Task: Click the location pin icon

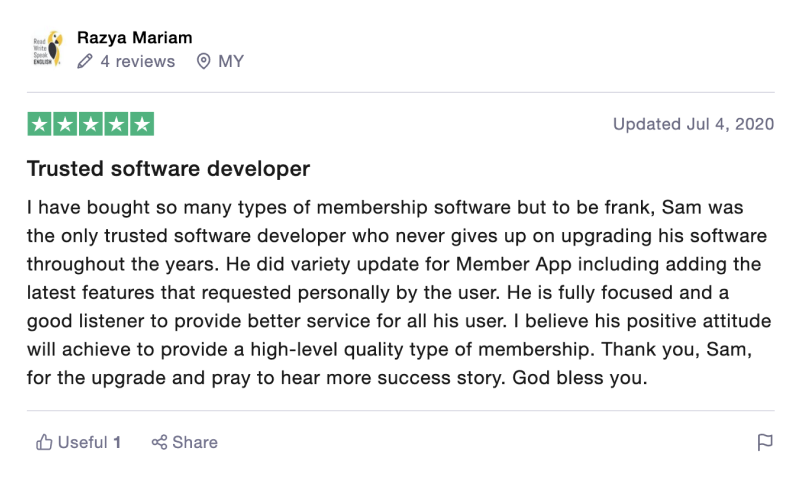Action: pyautogui.click(x=203, y=61)
